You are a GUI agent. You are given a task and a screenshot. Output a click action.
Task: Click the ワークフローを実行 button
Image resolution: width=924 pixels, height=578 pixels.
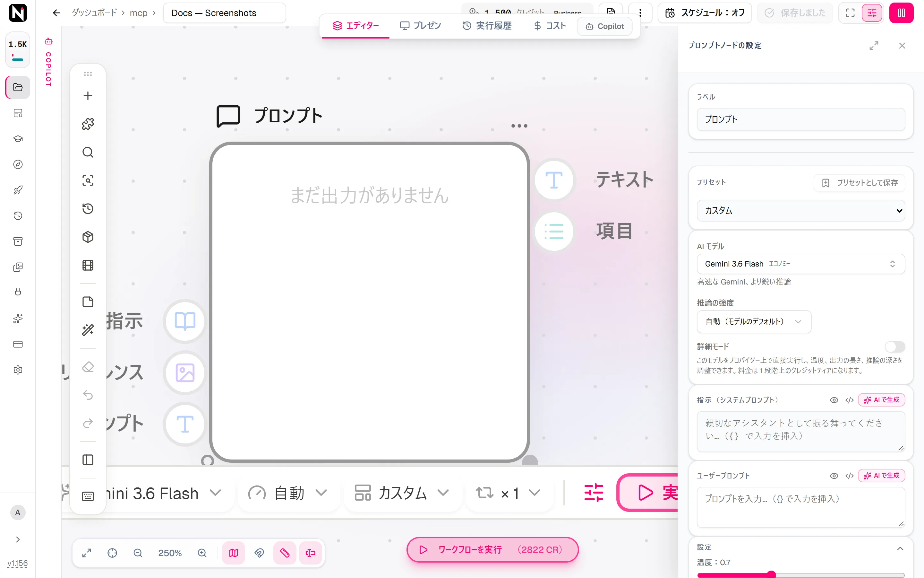[492, 550]
